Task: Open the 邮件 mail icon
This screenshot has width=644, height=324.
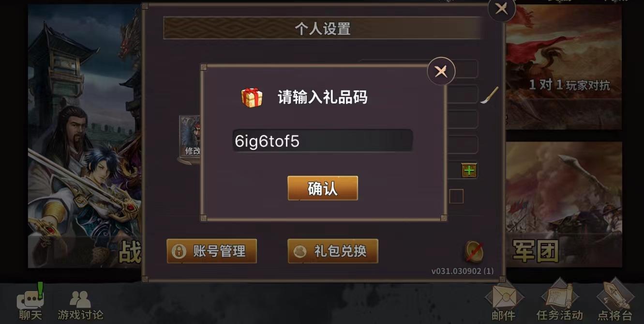Action: click(504, 301)
